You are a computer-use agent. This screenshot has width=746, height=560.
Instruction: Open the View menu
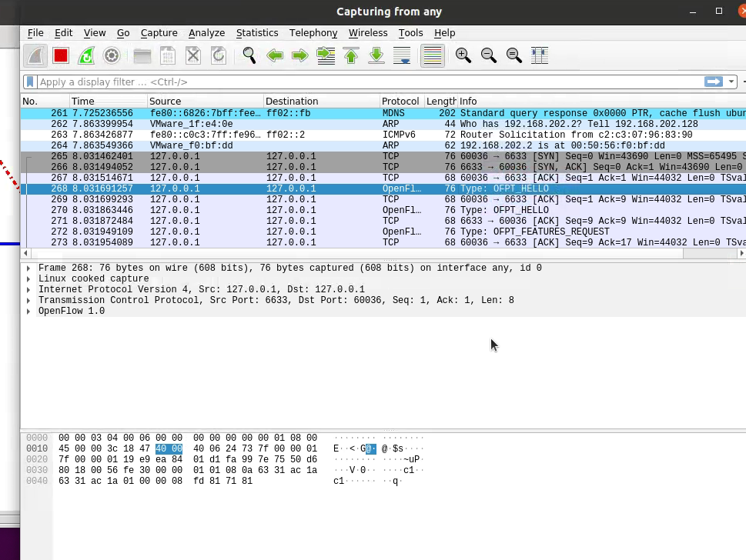(95, 33)
